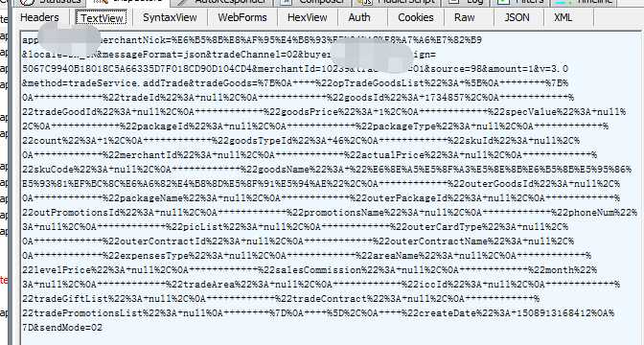Click the line starting 22tradeGoodId%22%3A
This screenshot has width=644, height=345.
[x=324, y=112]
